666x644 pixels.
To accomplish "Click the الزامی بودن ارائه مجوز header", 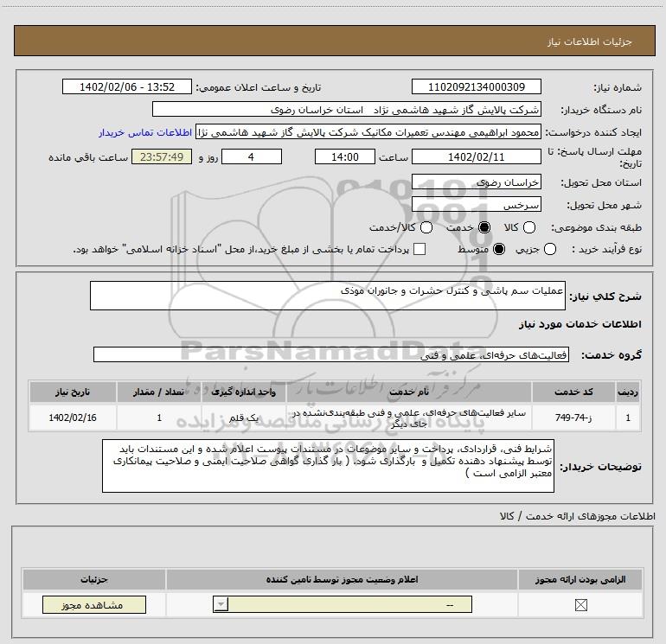I will point(580,579).
